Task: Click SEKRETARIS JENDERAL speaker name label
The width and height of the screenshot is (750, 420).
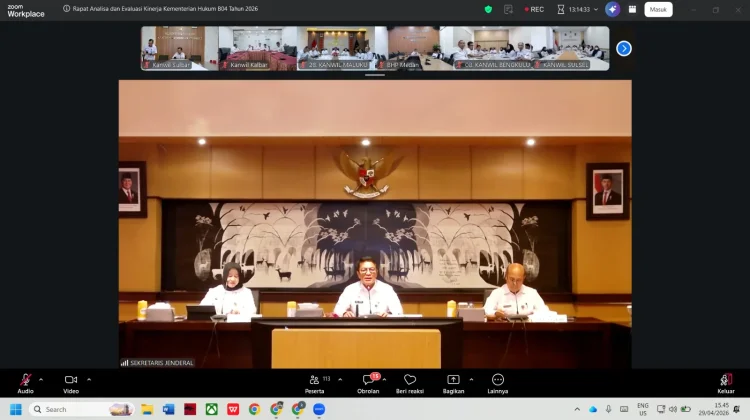Action: pyautogui.click(x=162, y=363)
